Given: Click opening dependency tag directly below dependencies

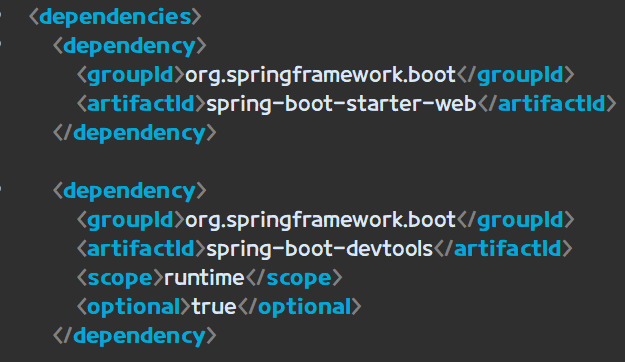Looking at the screenshot, I should (x=130, y=47).
